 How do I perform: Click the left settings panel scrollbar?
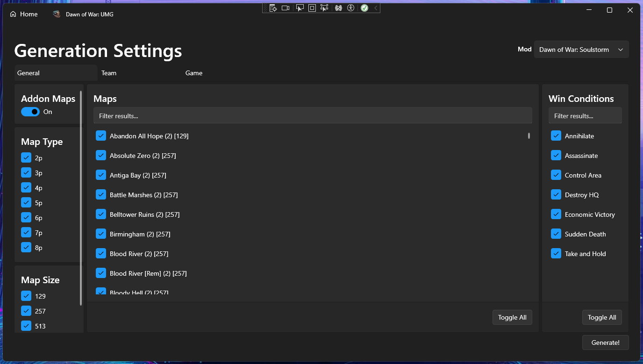point(81,198)
